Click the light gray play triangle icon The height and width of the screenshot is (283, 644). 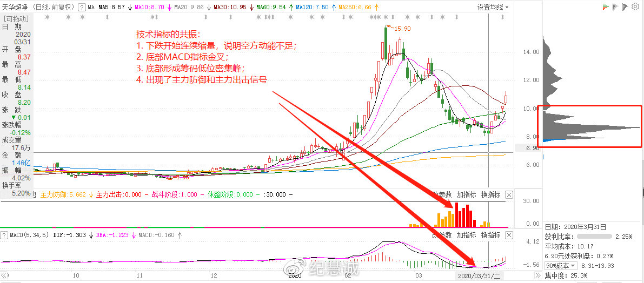tap(616, 7)
